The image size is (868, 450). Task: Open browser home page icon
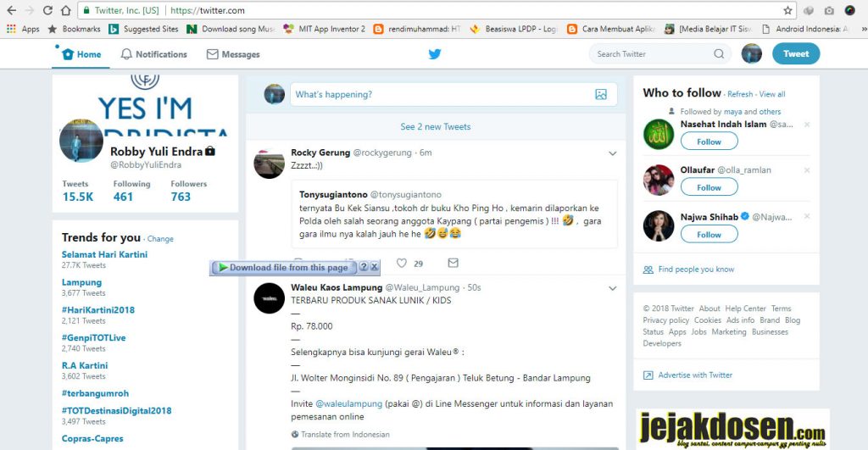tap(65, 10)
